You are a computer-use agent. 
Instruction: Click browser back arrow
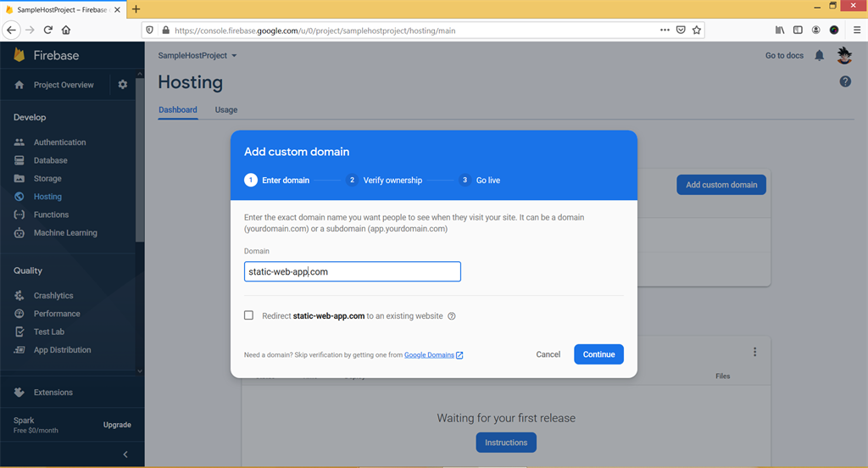coord(12,30)
